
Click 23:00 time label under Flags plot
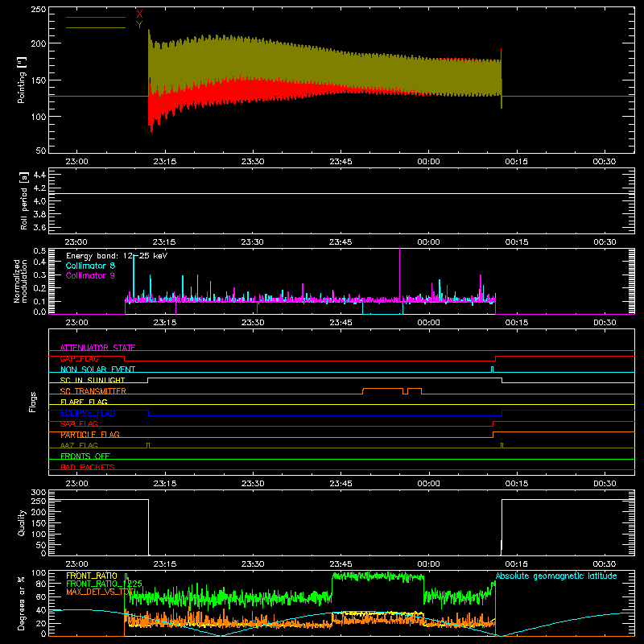[x=76, y=484]
